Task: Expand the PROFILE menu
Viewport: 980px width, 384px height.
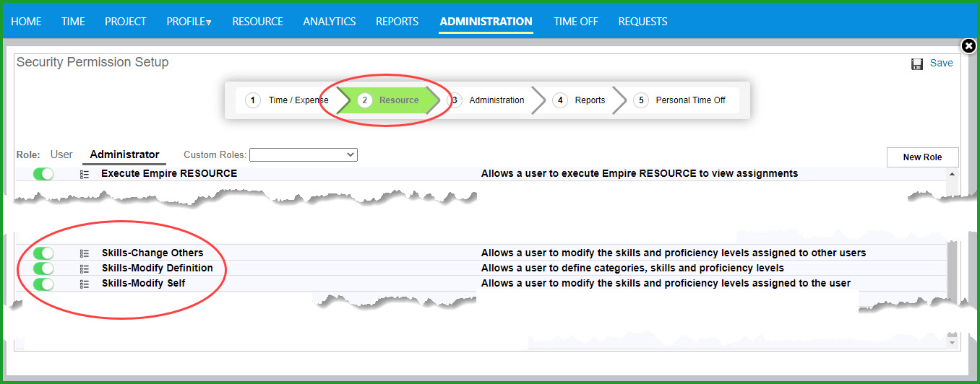Action: click(x=189, y=22)
